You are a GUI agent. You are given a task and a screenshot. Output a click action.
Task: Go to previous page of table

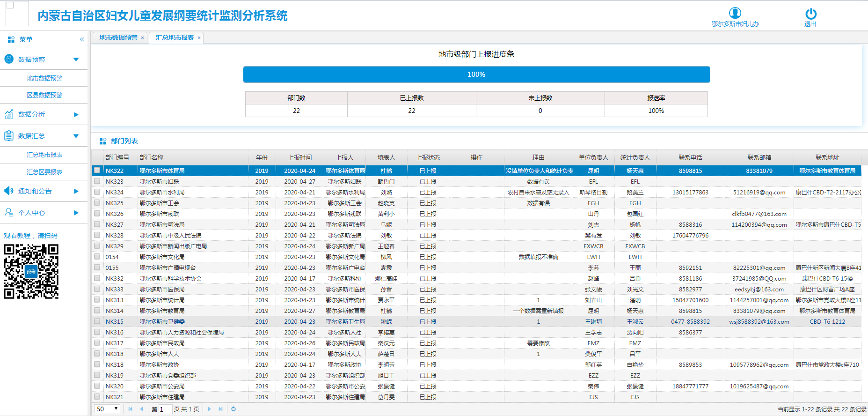pyautogui.click(x=142, y=409)
